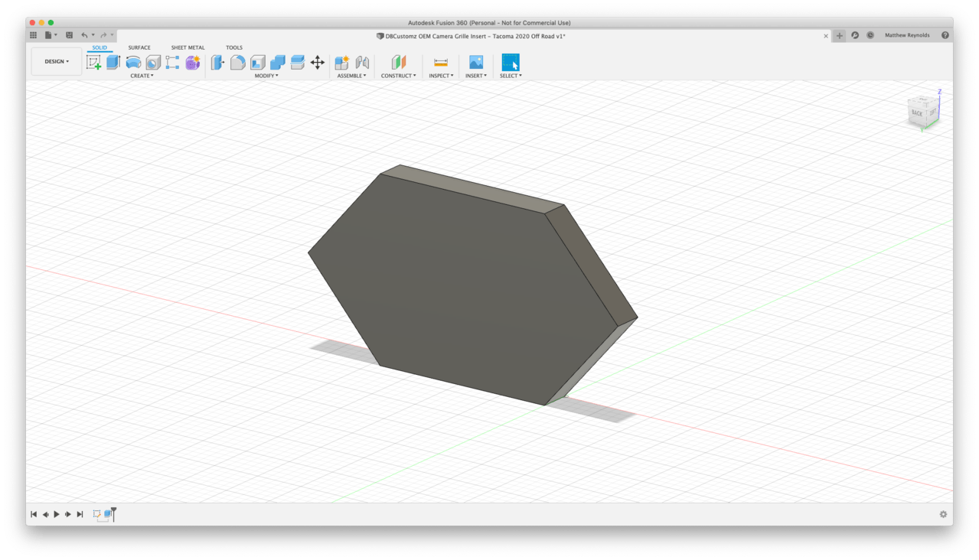Select the Offset Plane construct tool

coord(399,62)
